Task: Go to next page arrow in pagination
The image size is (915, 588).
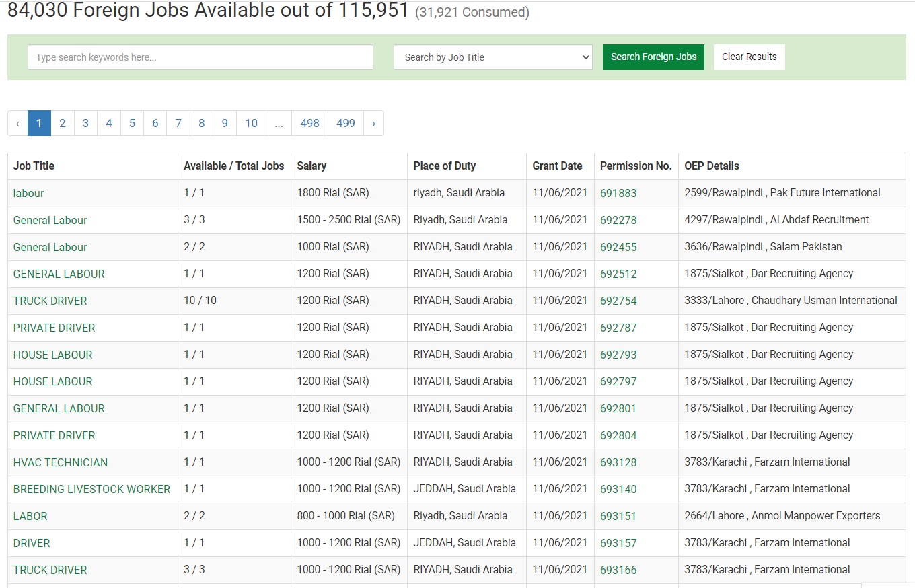Action: coord(373,123)
